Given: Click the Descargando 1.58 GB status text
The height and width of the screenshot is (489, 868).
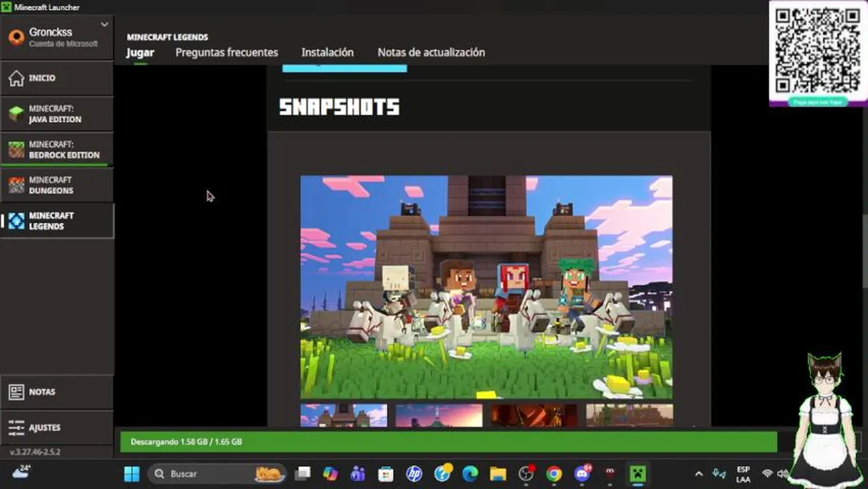Looking at the screenshot, I should tap(186, 441).
